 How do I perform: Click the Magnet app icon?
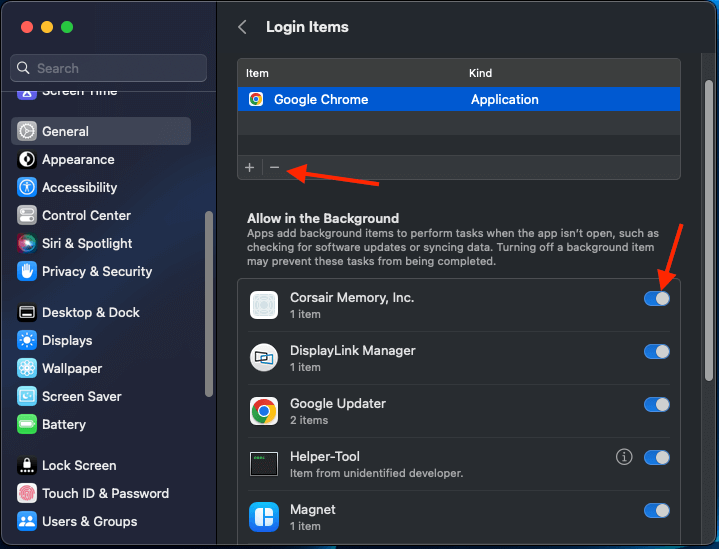click(264, 517)
